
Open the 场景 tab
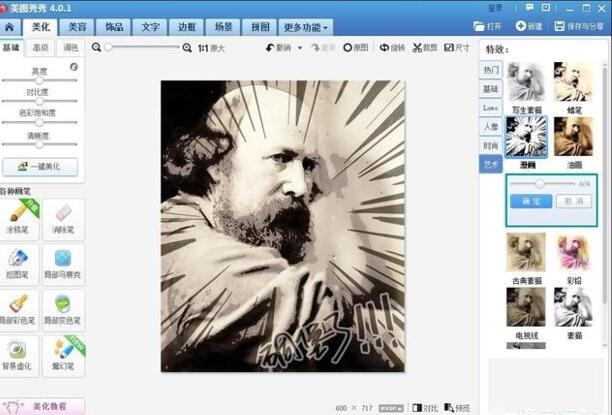pos(224,27)
